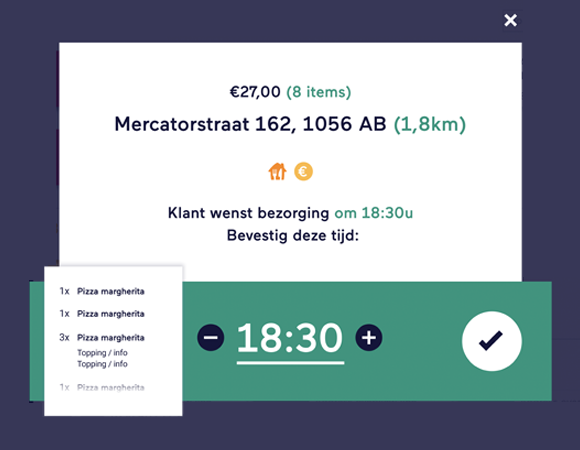Click the Mercatorstraat 162 address text
580x450 pixels.
250,124
